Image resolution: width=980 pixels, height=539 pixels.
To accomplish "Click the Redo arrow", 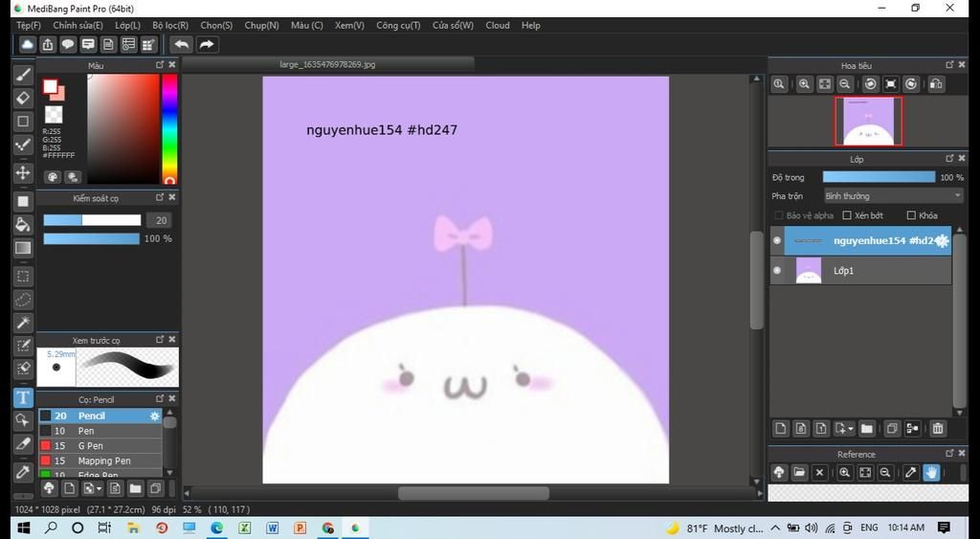I will click(x=207, y=44).
